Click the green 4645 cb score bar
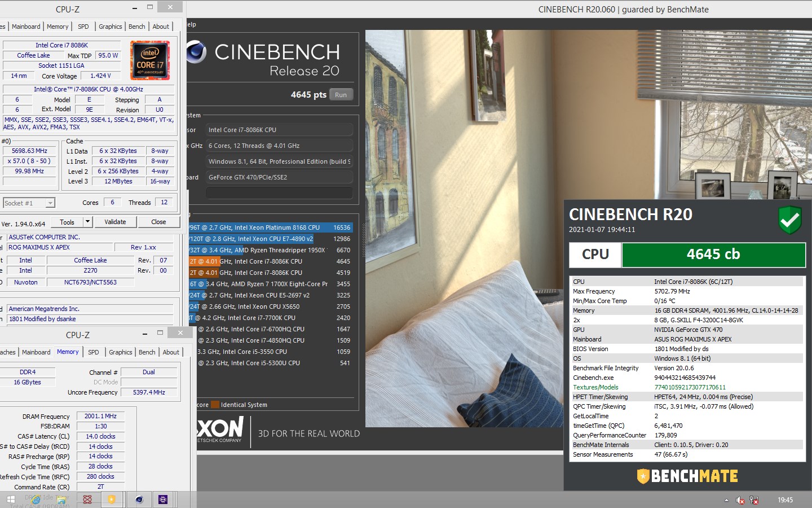The width and height of the screenshot is (812, 508). point(713,255)
